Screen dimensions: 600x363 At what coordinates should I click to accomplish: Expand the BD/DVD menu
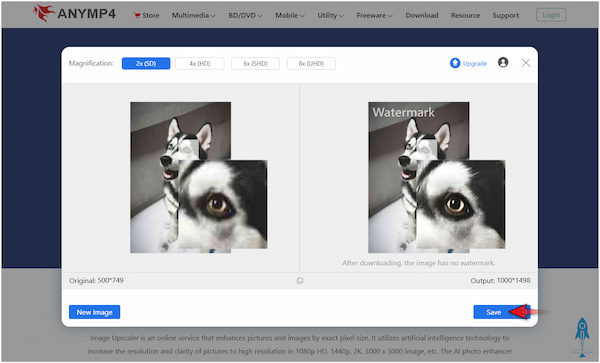pyautogui.click(x=245, y=15)
